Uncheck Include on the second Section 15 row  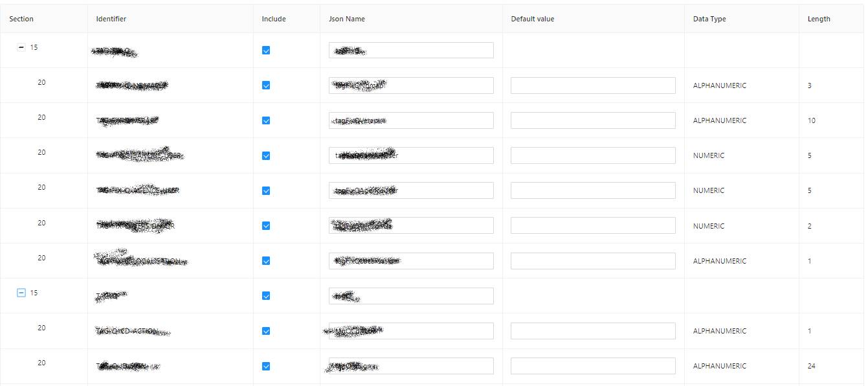pos(266,295)
